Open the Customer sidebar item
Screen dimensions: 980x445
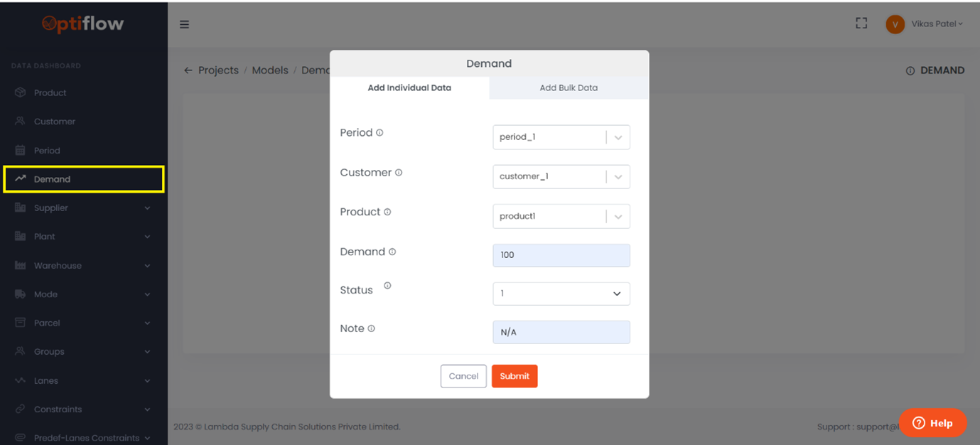(x=54, y=122)
